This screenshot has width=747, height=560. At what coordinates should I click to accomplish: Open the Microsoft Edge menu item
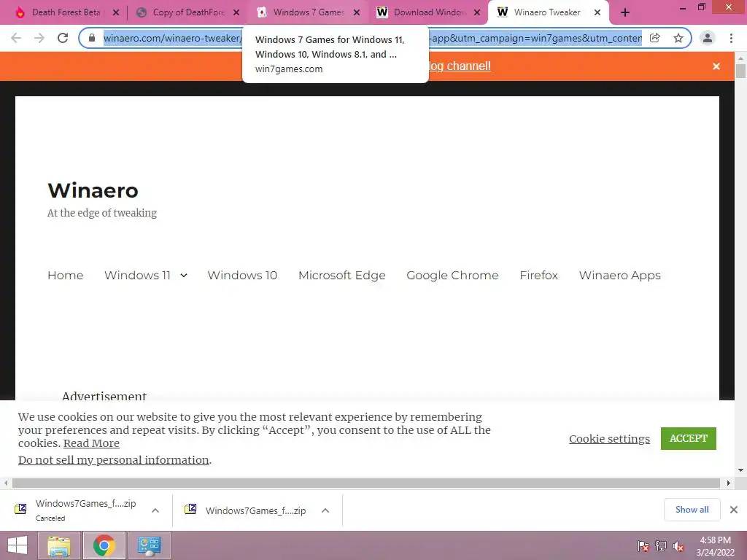(342, 275)
